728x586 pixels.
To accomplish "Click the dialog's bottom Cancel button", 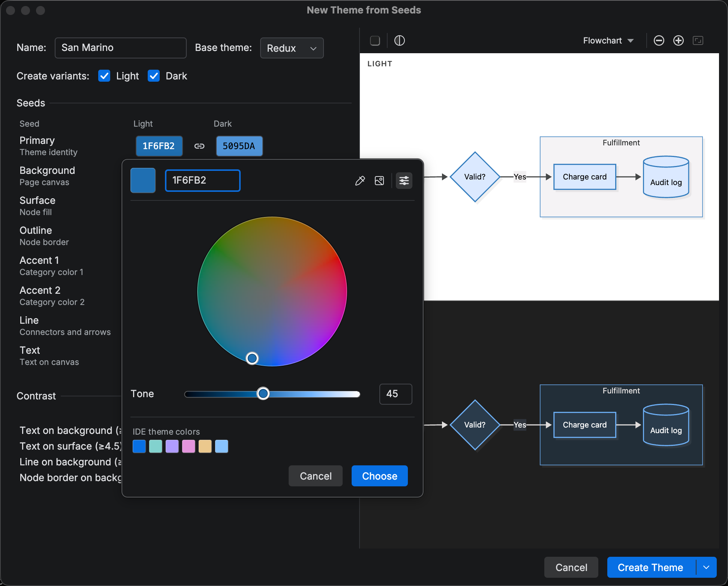I will pos(571,567).
